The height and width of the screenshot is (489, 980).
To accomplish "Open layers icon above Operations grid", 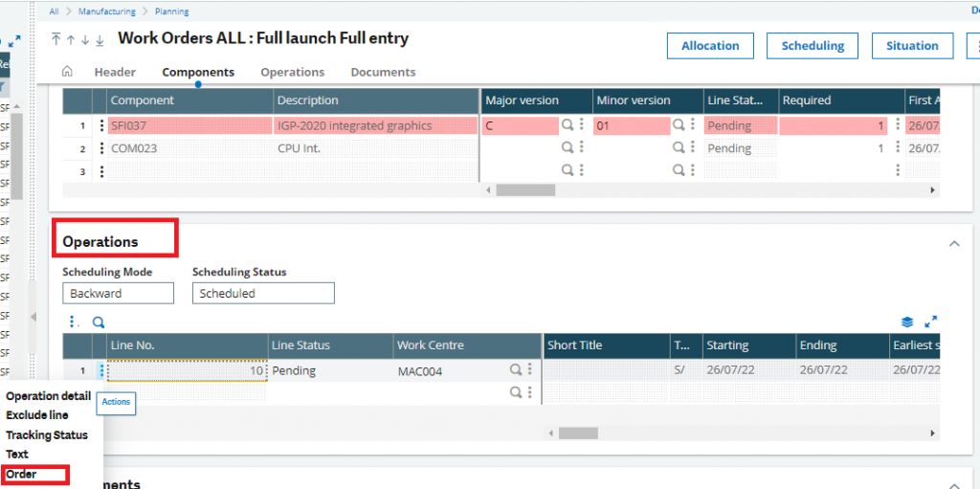I will (907, 322).
